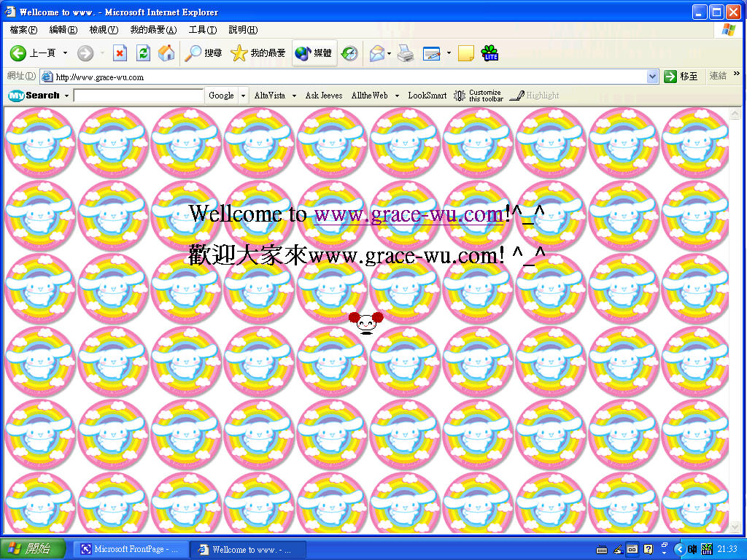Click the green Back arrow icon
Viewport: 747px width, 560px height.
click(x=18, y=52)
